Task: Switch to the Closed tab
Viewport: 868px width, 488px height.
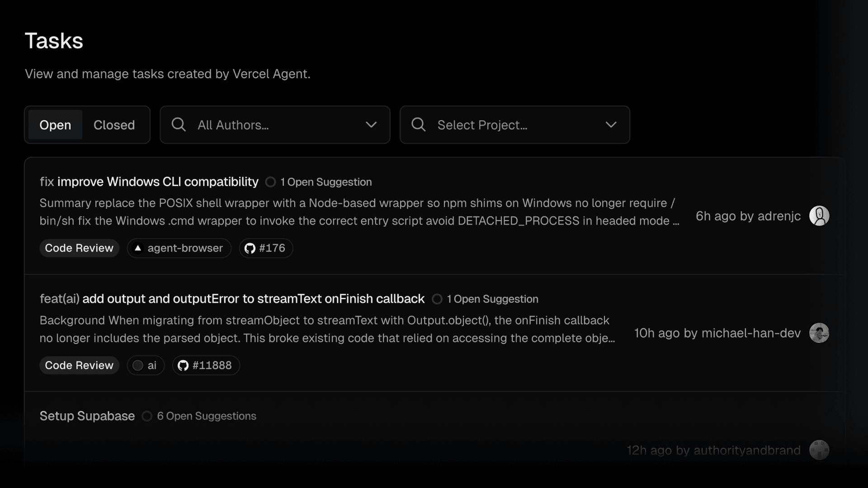Action: pos(114,125)
